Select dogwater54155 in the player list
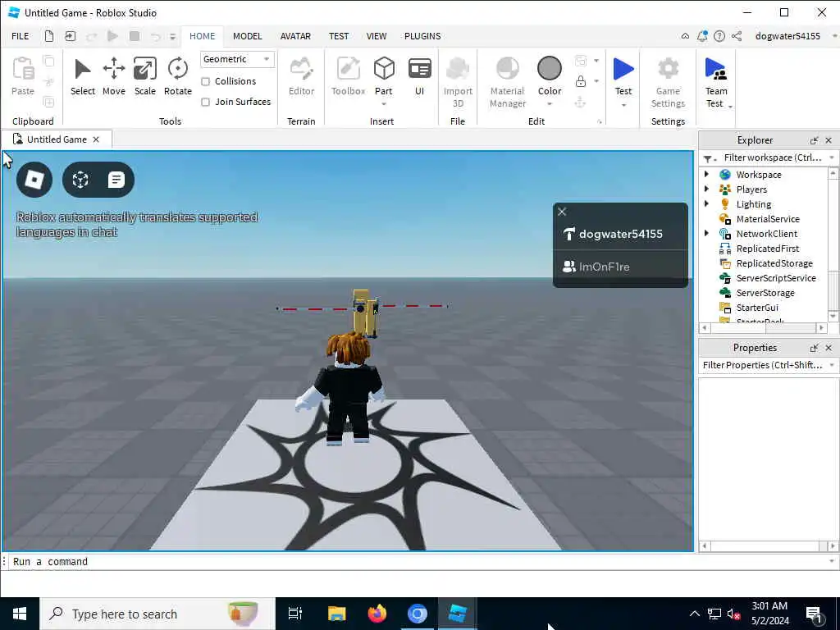Viewport: 840px width, 630px height. 620,234
